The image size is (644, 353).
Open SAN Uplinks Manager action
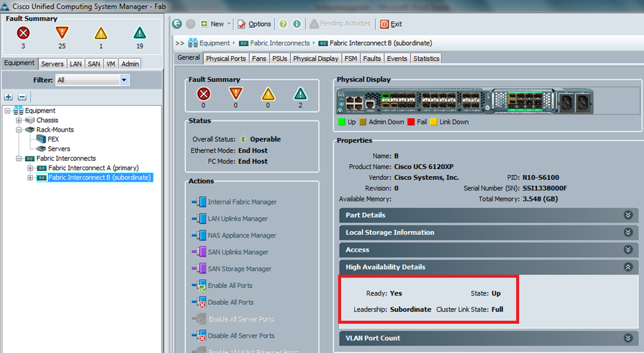point(230,252)
